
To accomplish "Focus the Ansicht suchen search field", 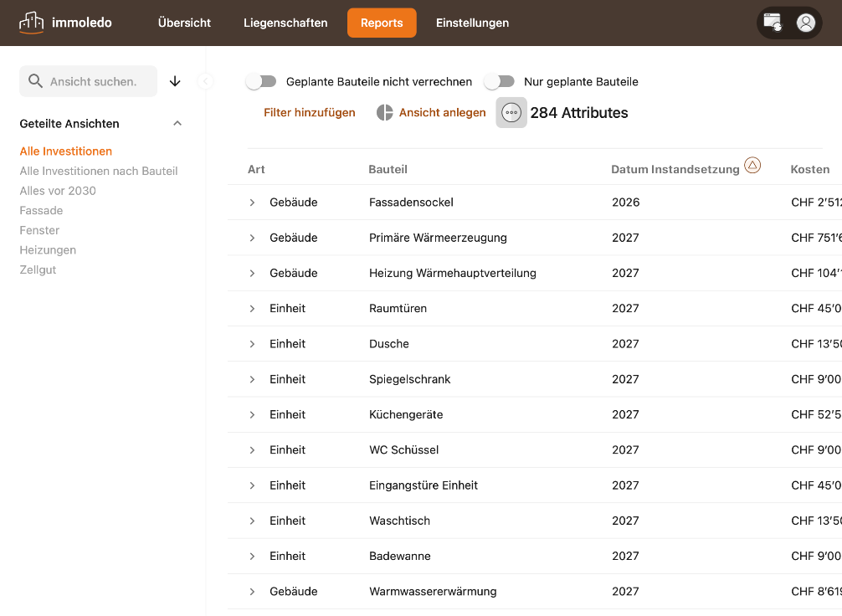I will (x=88, y=82).
